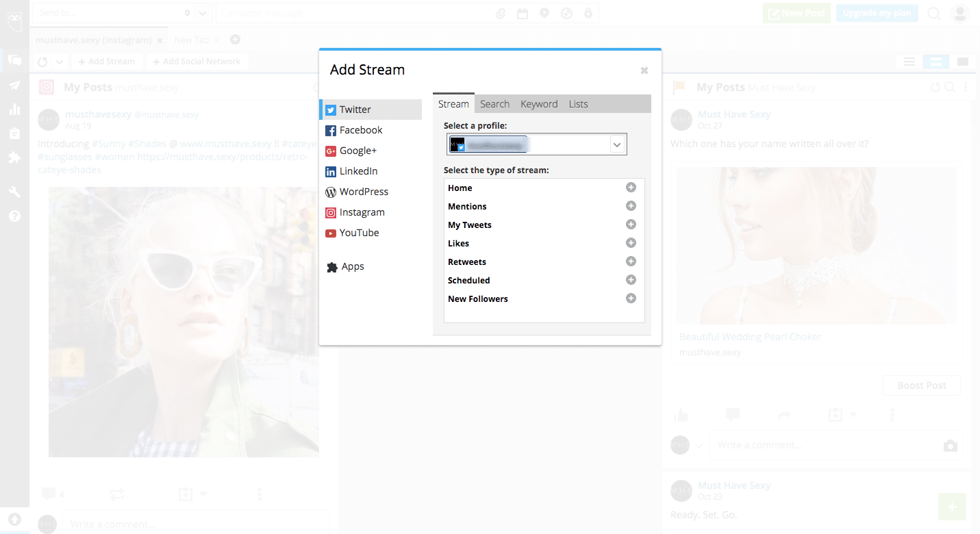
Task: Switch to the Search tab
Action: pos(494,104)
